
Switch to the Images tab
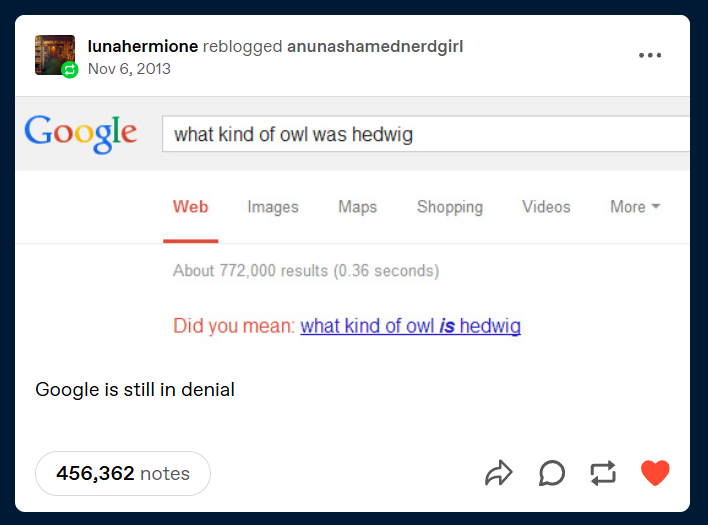(273, 207)
